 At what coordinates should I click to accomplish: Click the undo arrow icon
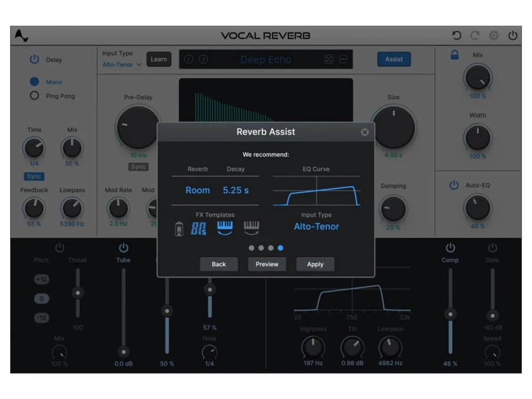tap(456, 35)
